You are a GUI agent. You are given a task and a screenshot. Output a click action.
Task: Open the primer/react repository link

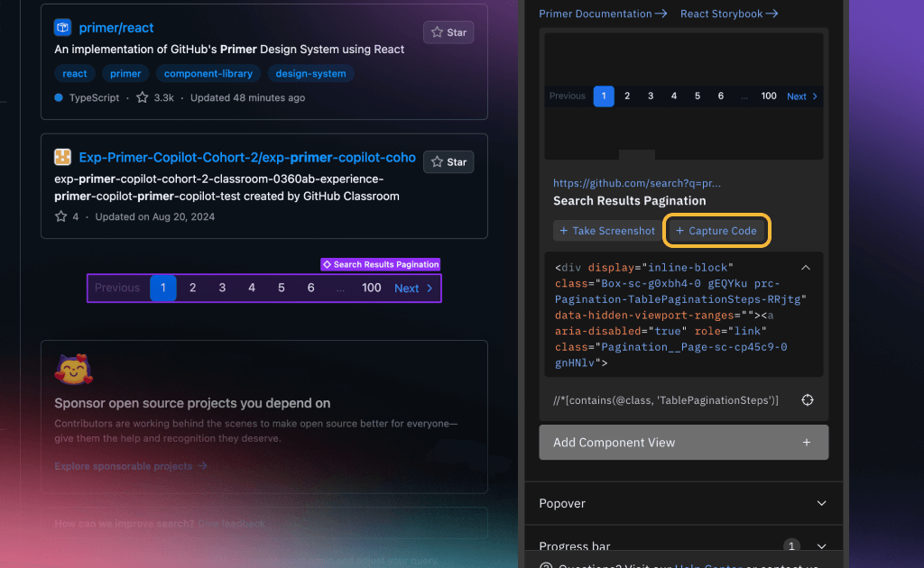(x=116, y=28)
